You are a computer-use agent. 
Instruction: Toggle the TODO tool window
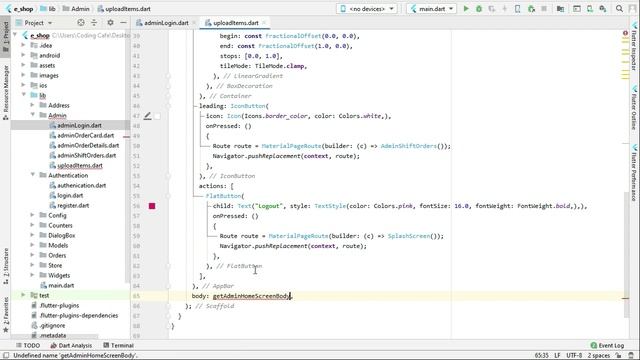[28, 345]
